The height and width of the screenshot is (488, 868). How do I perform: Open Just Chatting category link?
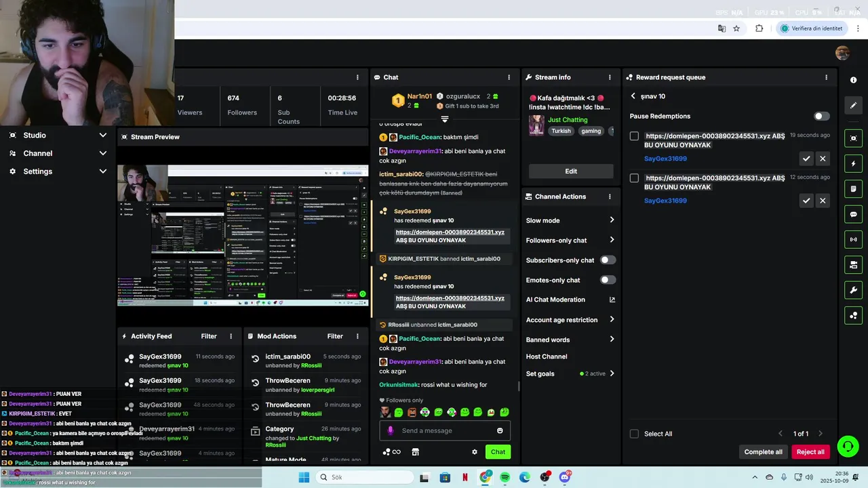tap(568, 120)
